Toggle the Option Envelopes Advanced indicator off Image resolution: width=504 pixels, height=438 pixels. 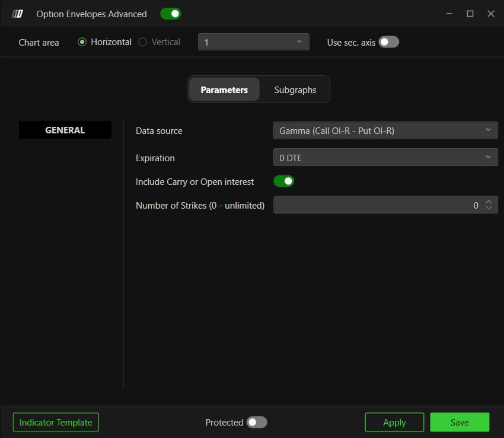pyautogui.click(x=171, y=14)
